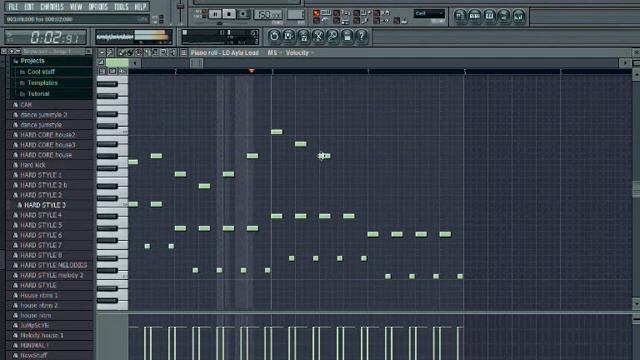The height and width of the screenshot is (360, 640).
Task: Pause playback with the pause button
Action: tap(215, 14)
